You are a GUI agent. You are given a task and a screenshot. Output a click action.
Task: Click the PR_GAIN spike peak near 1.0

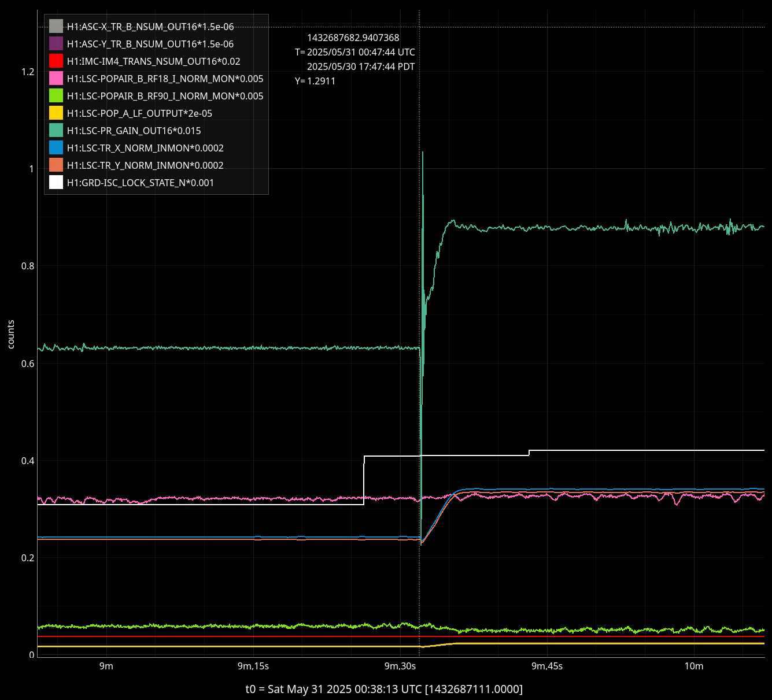coord(423,153)
